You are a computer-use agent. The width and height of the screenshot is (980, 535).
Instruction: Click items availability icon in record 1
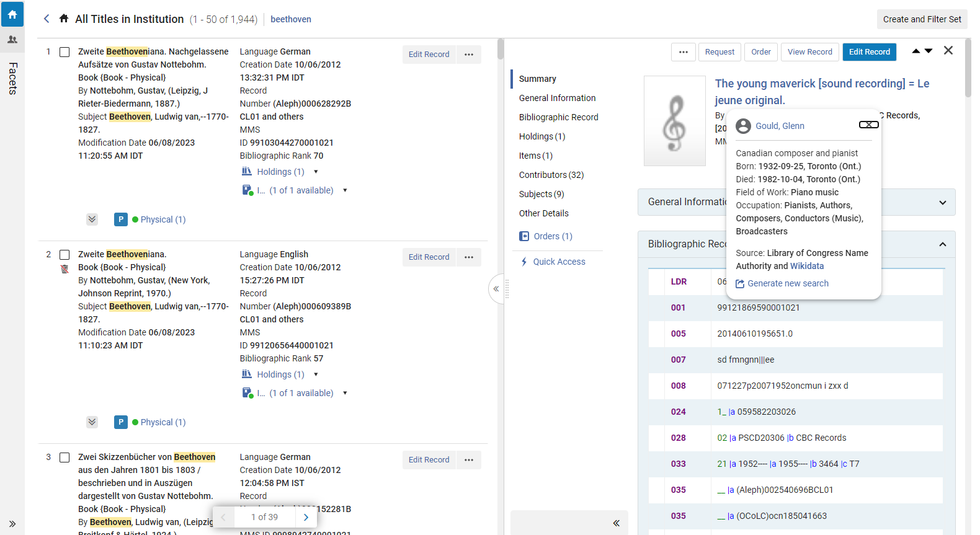tap(247, 190)
